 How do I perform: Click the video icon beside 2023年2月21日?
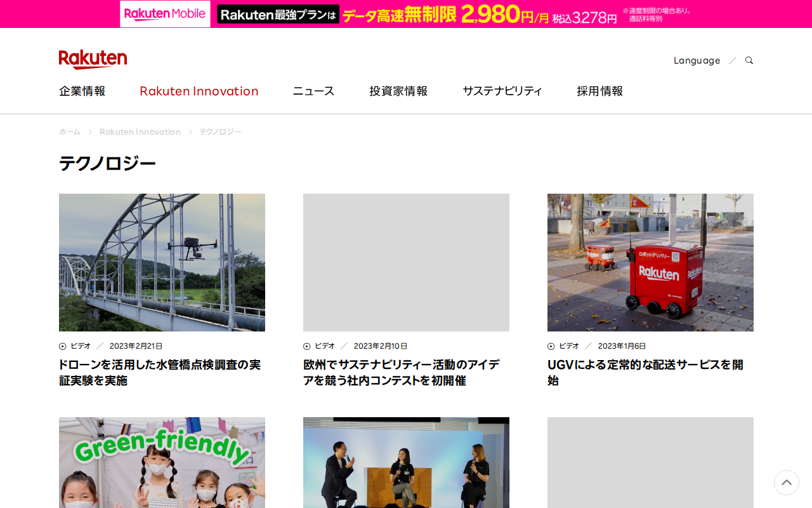[x=63, y=346]
